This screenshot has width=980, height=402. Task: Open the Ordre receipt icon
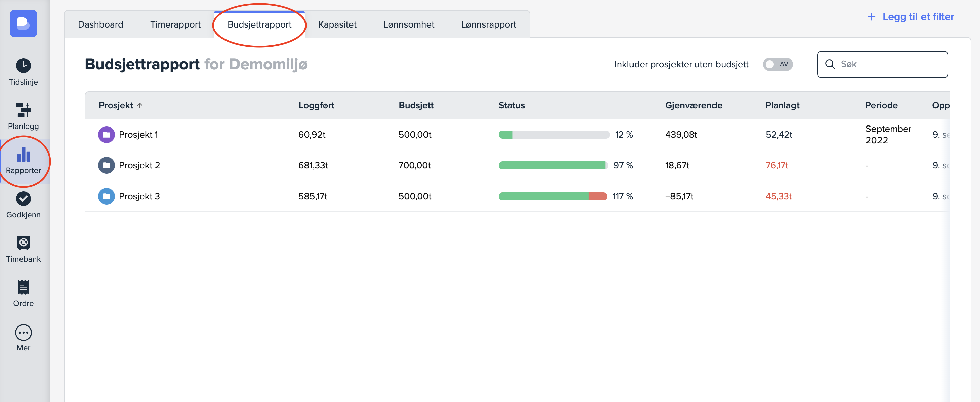[23, 287]
